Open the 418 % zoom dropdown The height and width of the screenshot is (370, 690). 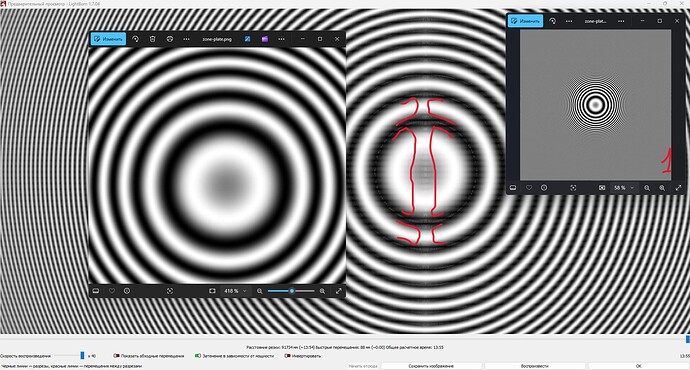coord(235,291)
